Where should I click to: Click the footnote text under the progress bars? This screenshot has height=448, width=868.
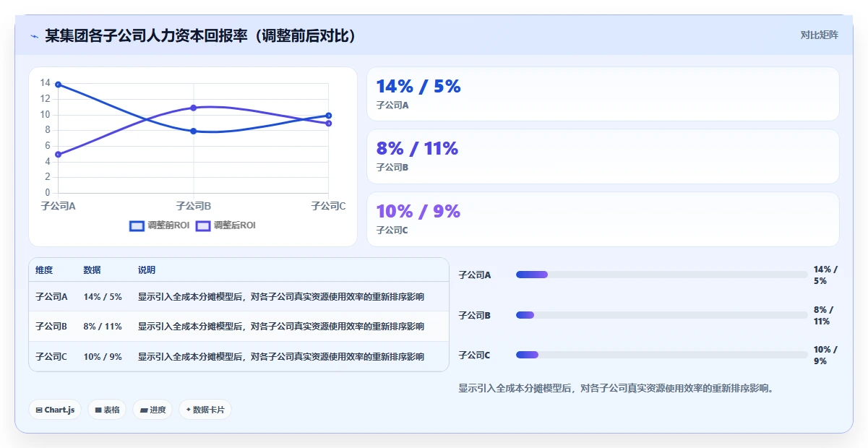coord(616,388)
